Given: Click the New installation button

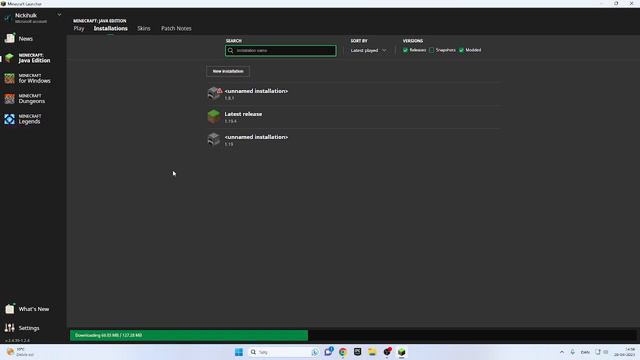Looking at the screenshot, I should pos(228,71).
